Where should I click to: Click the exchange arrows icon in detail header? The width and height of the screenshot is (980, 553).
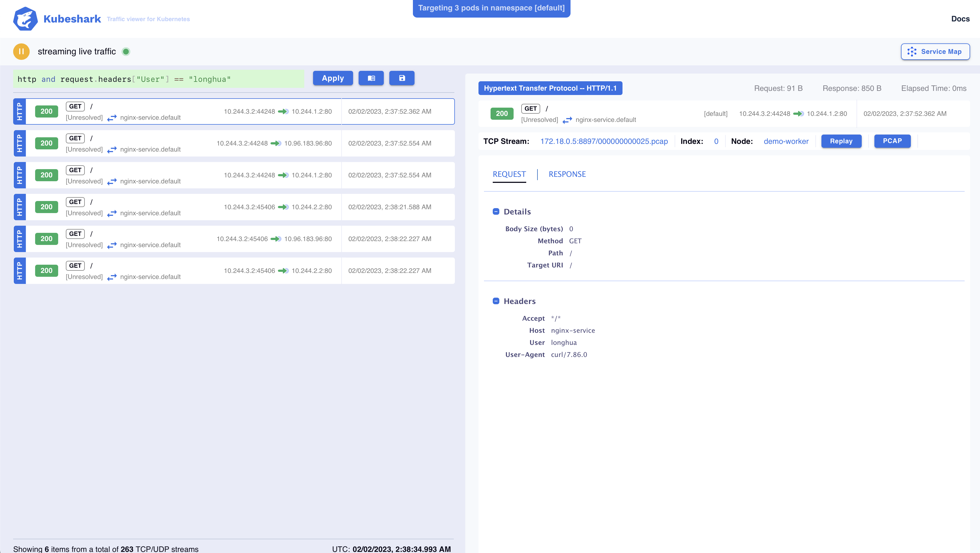[567, 120]
